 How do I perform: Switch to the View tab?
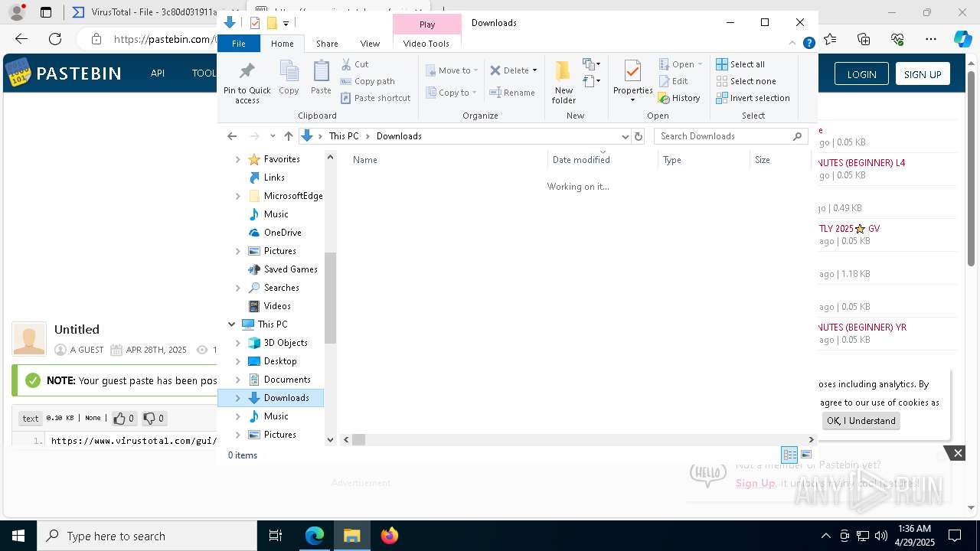370,44
